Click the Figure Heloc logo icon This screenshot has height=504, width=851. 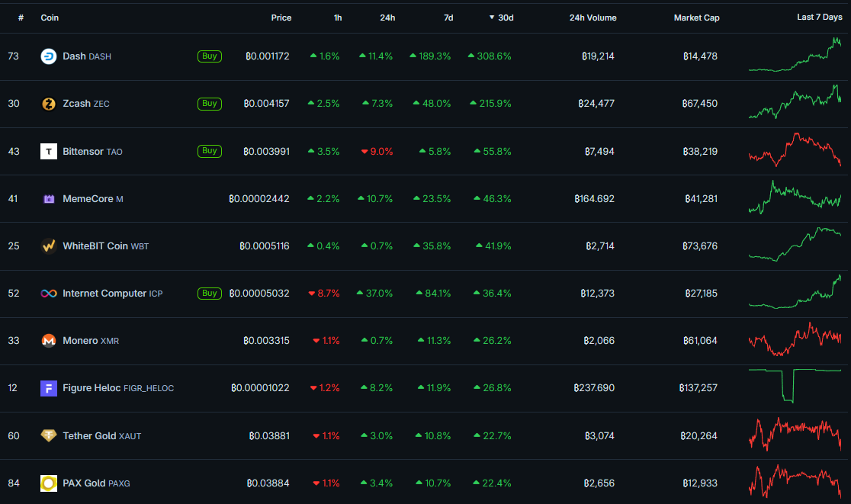(x=49, y=388)
